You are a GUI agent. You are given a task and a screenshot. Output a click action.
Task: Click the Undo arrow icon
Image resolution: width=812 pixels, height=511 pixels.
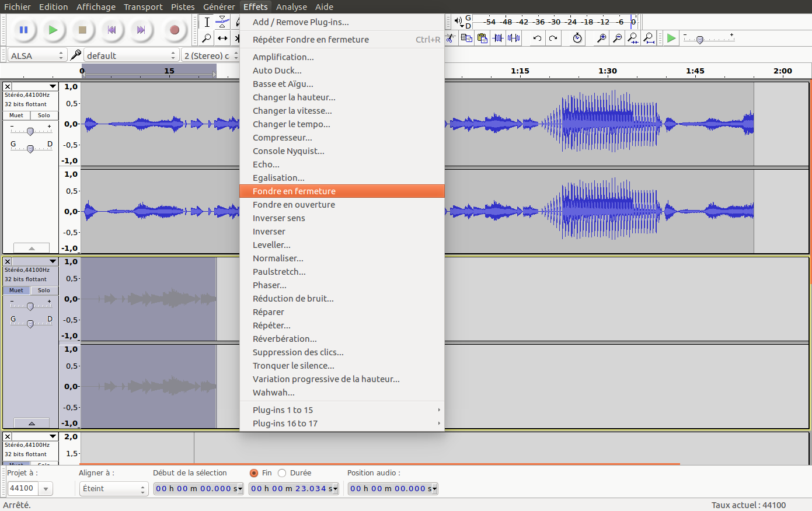537,38
